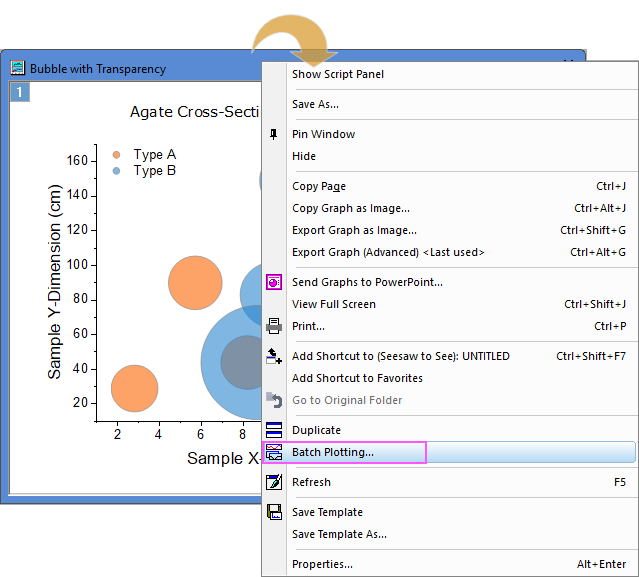Click the printer icon next to Print
This screenshot has height=577, width=639.
tap(275, 326)
